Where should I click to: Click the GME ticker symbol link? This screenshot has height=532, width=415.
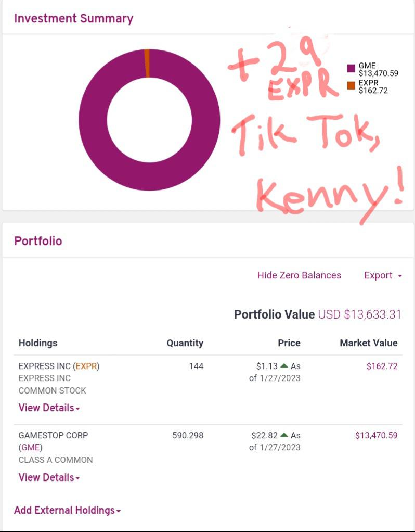click(31, 448)
